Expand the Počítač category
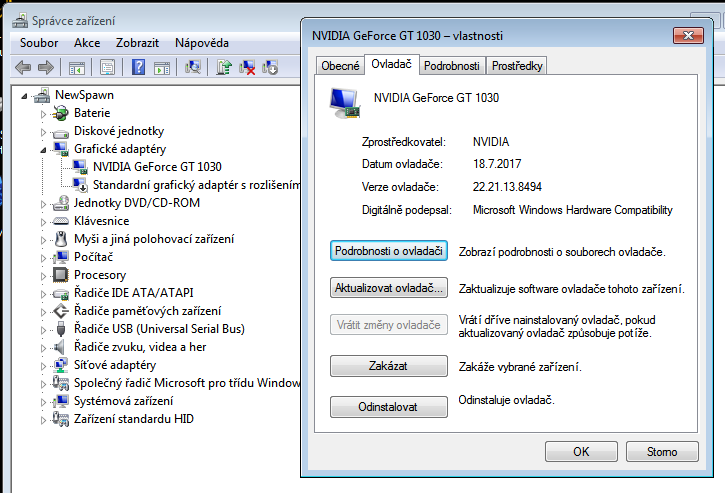The image size is (725, 493). tap(43, 258)
